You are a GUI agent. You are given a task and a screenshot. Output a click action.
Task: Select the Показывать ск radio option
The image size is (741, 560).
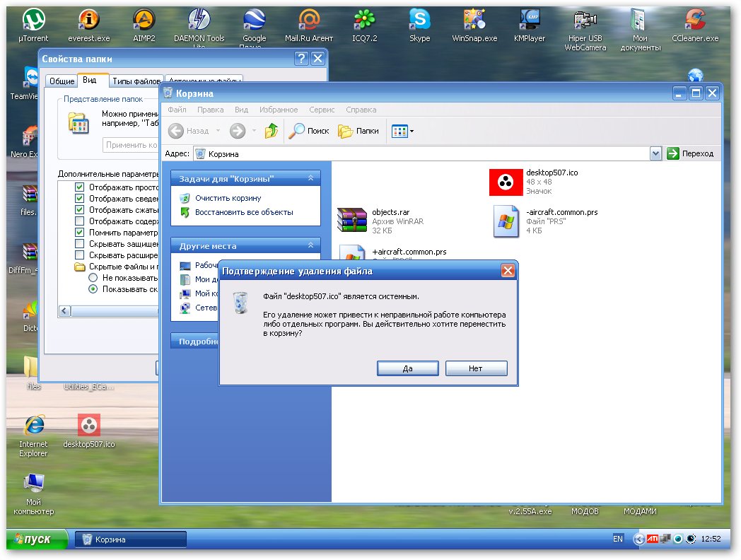(x=93, y=289)
